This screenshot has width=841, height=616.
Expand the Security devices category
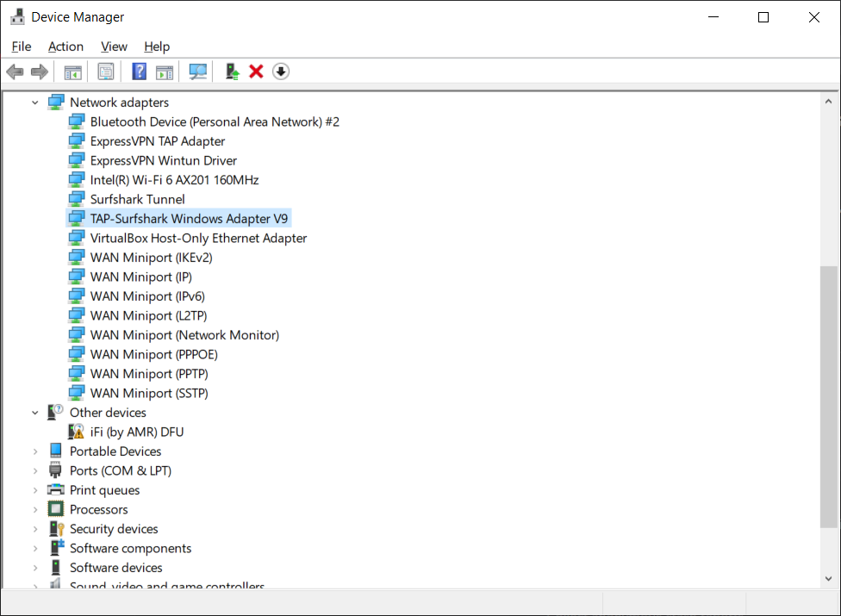(x=34, y=529)
